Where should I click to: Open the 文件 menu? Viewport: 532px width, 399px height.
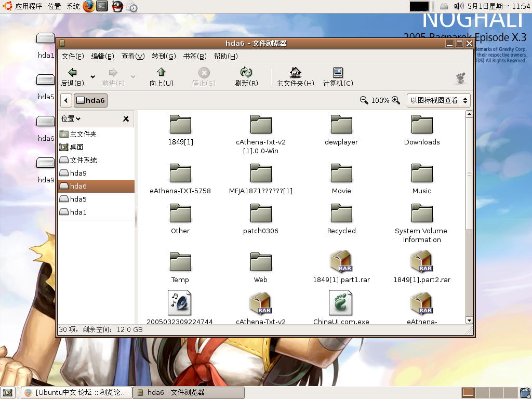(73, 56)
